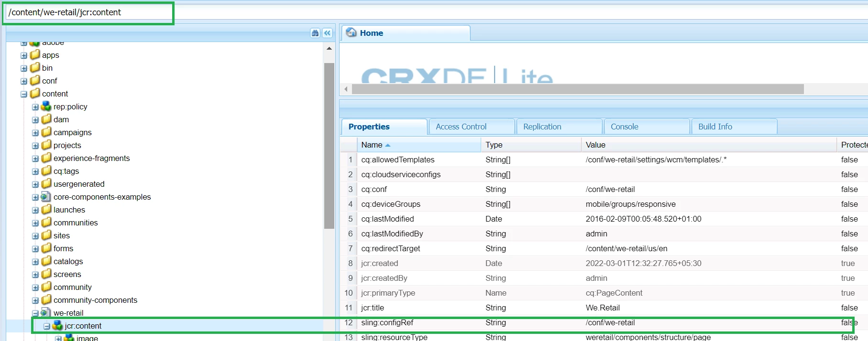
Task: Click the tree scrollbar up arrow
Action: (x=329, y=48)
